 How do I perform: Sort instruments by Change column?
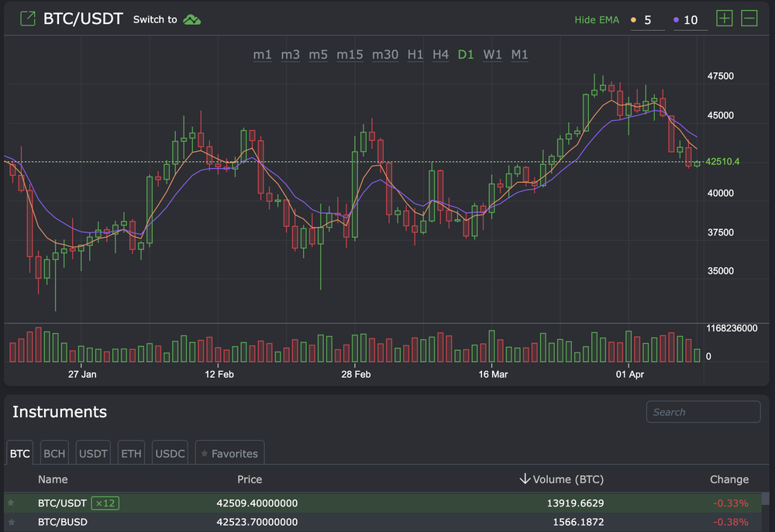tap(729, 479)
